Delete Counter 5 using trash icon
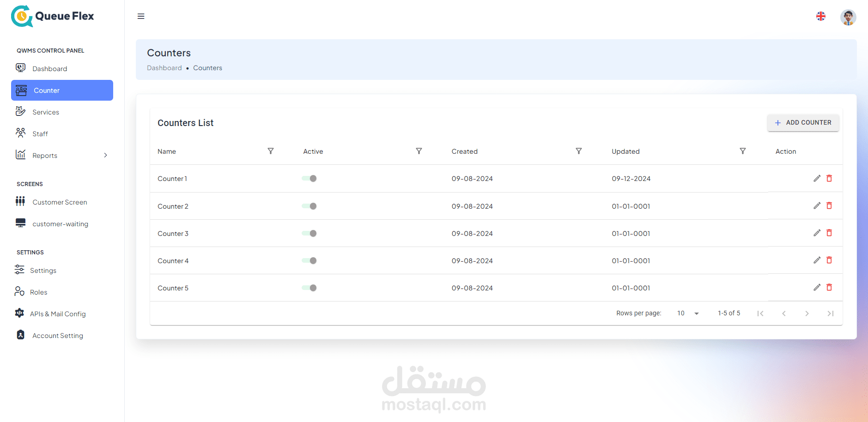868x422 pixels. [x=829, y=287]
